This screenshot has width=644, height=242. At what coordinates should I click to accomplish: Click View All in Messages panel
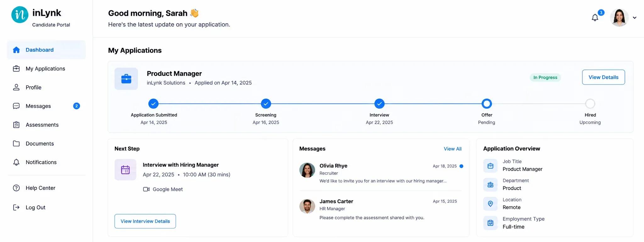click(x=452, y=149)
